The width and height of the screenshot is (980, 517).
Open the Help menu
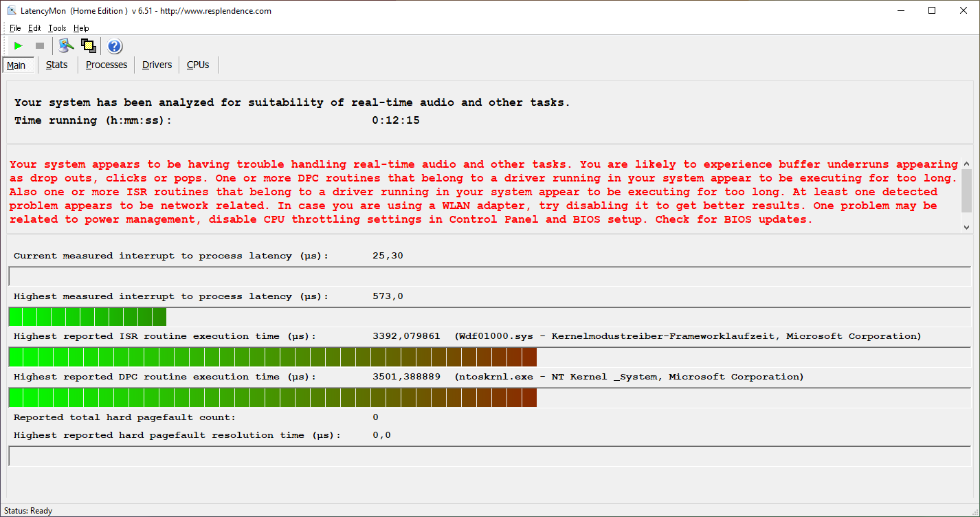(81, 28)
